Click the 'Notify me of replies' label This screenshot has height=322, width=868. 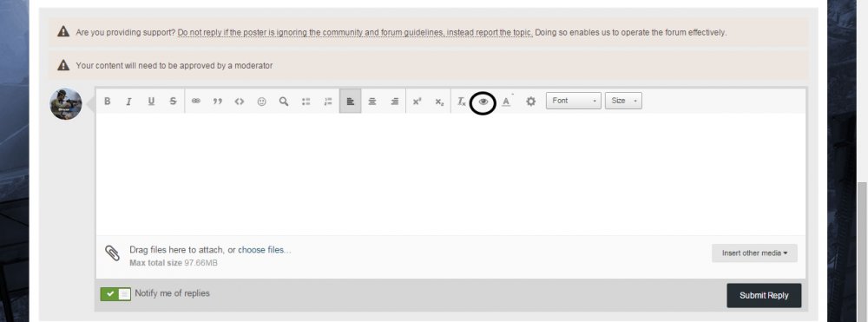[172, 293]
